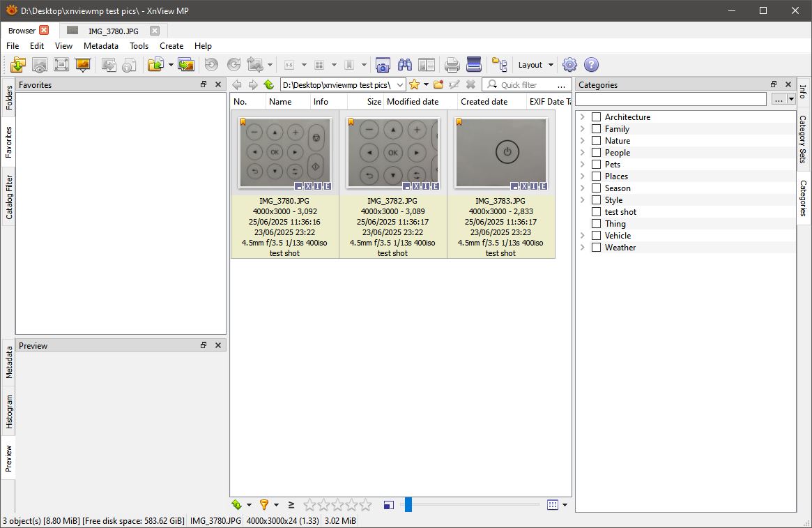Open the Filter funnel dropdown arrow
This screenshot has height=528, width=812.
click(276, 505)
